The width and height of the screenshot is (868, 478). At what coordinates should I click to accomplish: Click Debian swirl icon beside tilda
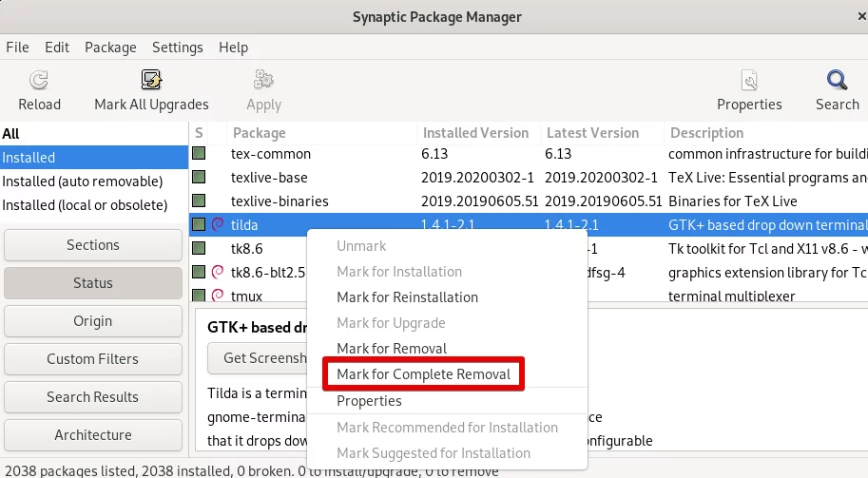(218, 224)
